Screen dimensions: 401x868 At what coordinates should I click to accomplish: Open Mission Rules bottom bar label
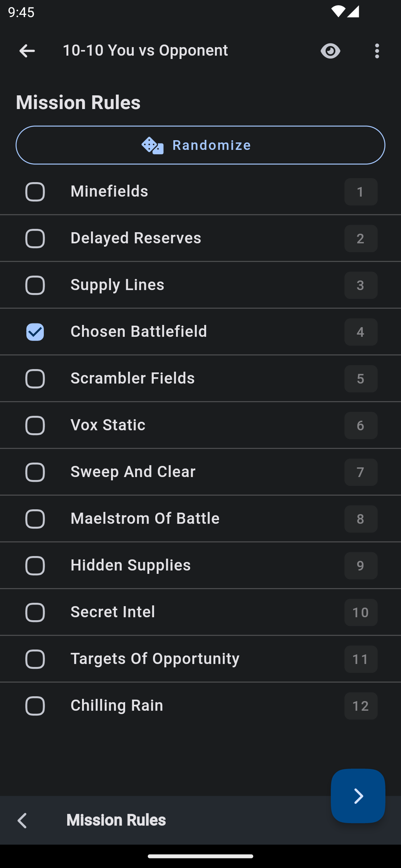click(x=116, y=821)
